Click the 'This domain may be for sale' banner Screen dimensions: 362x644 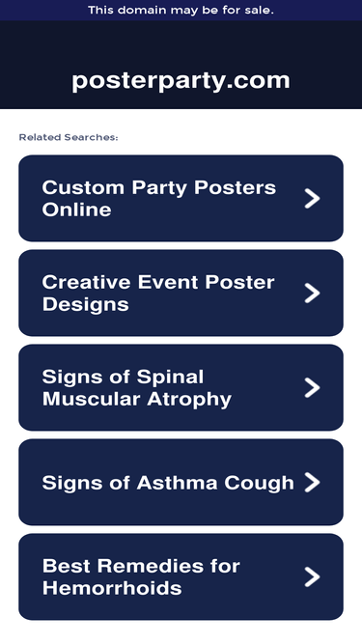(181, 11)
